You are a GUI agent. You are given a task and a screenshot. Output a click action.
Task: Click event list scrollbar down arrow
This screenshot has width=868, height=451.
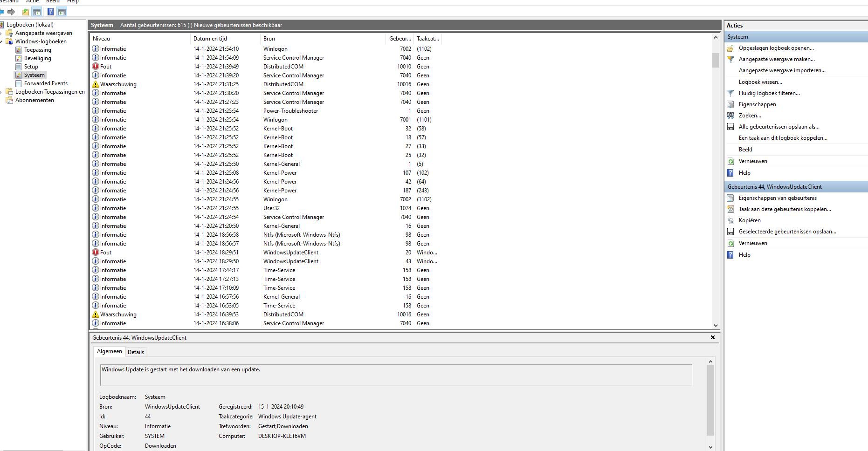(716, 326)
